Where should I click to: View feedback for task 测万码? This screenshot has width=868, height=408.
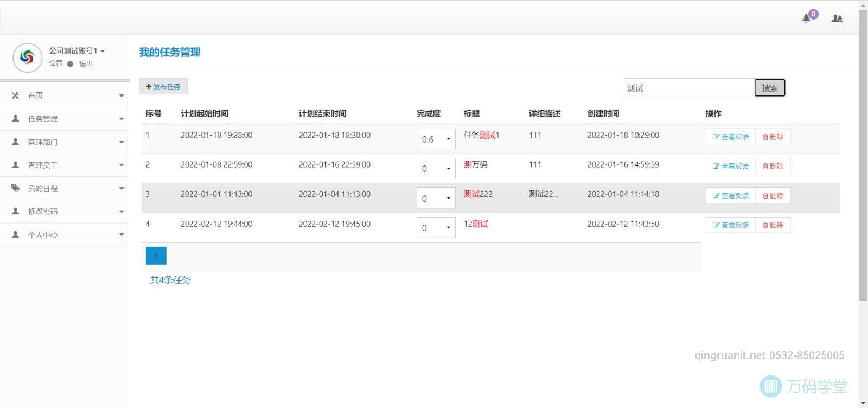tap(730, 166)
